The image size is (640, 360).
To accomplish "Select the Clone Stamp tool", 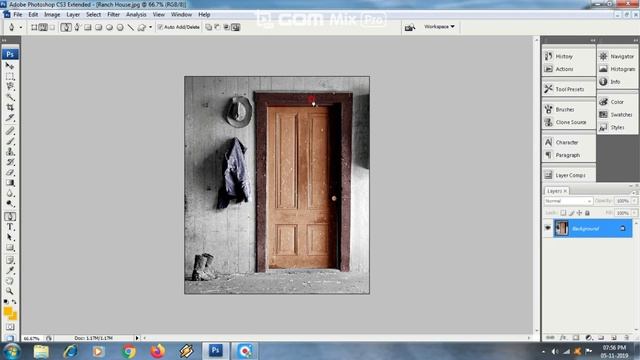I will (10, 151).
